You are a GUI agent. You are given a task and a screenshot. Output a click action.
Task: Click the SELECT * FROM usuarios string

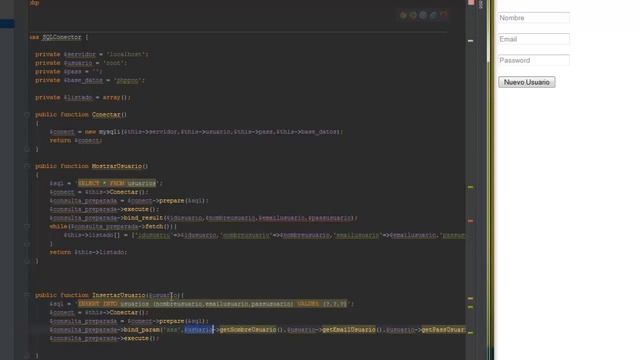117,183
